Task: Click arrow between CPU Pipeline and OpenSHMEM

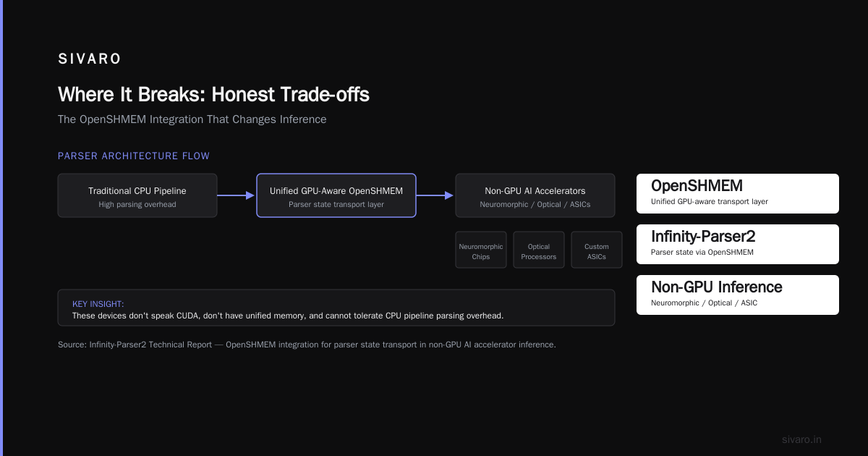Action: 237,195
